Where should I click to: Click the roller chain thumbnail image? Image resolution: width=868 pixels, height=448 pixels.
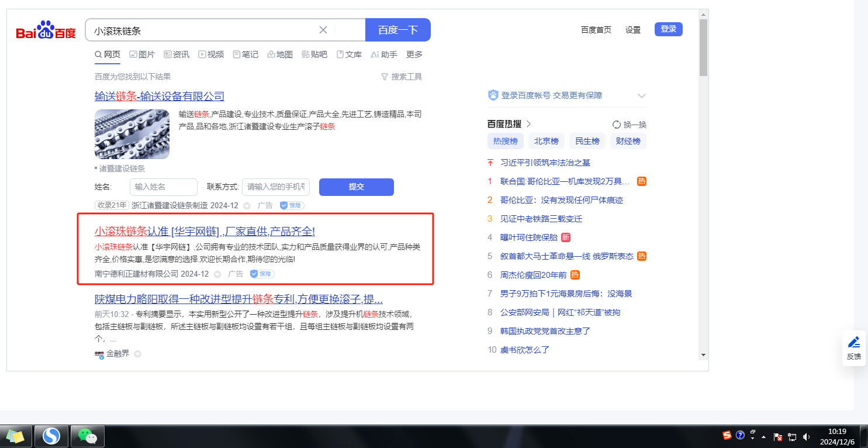click(x=132, y=135)
